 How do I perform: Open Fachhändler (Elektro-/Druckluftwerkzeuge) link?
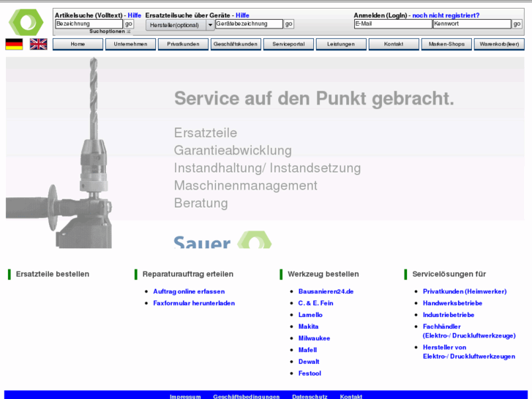[469, 331]
